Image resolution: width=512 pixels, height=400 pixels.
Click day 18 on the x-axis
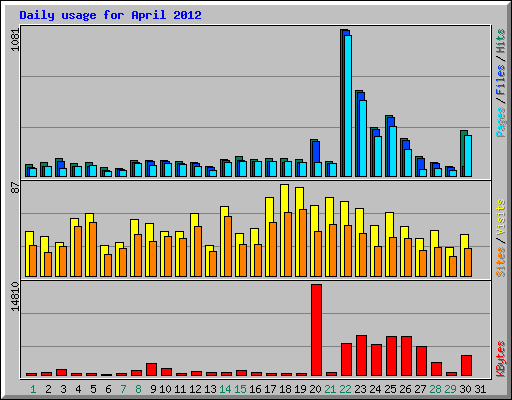285,389
